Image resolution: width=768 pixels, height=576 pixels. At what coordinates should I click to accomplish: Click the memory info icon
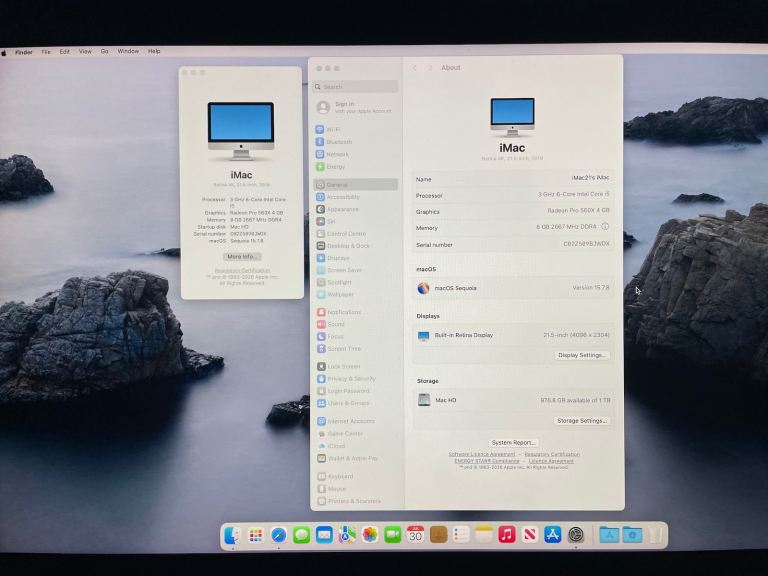[x=605, y=226]
